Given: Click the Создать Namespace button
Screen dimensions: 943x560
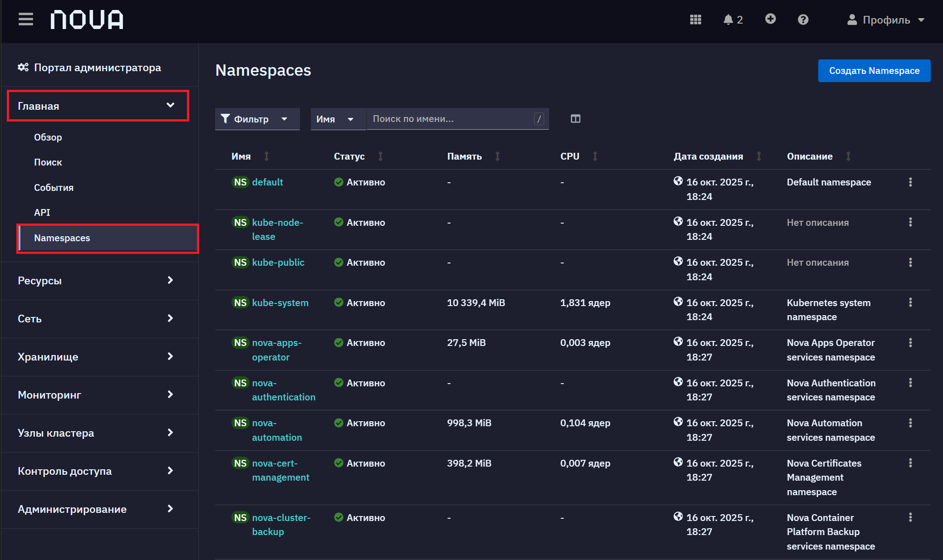Looking at the screenshot, I should (874, 71).
